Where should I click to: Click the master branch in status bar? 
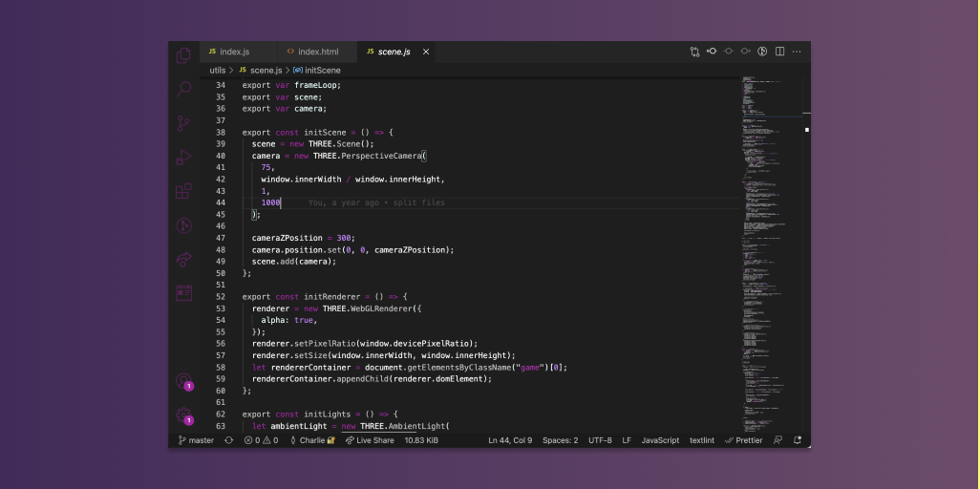click(x=196, y=440)
